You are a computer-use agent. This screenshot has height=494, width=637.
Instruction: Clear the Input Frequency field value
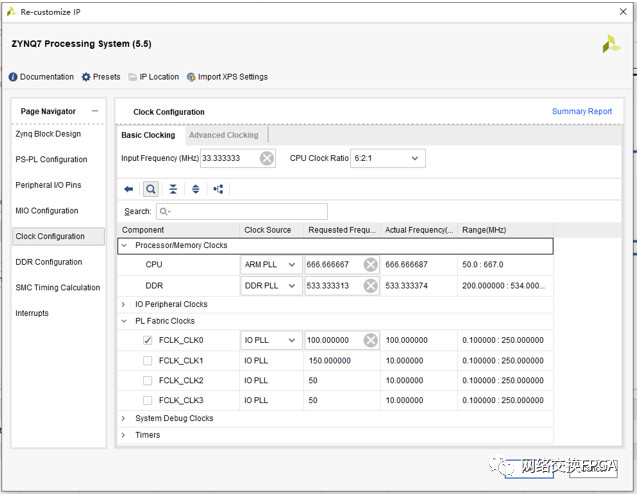(267, 158)
